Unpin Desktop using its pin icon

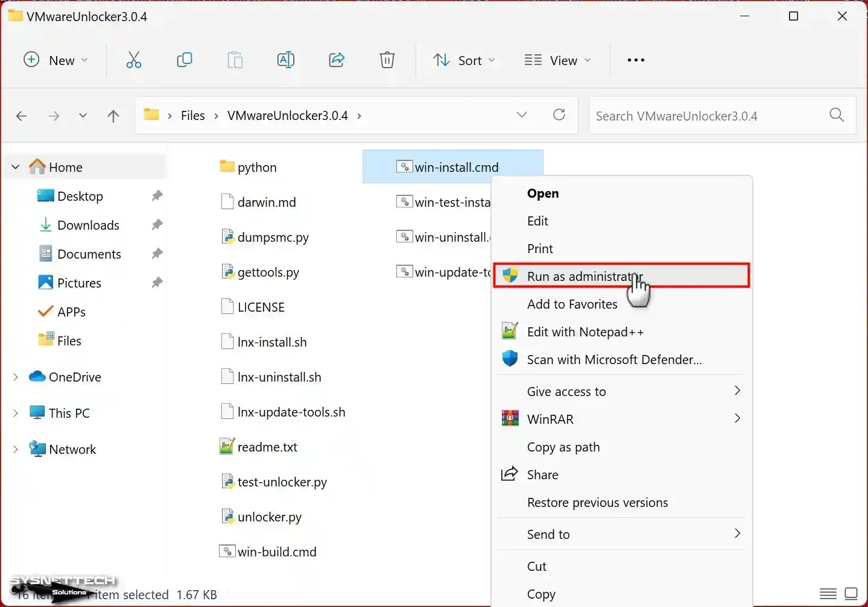pos(157,195)
